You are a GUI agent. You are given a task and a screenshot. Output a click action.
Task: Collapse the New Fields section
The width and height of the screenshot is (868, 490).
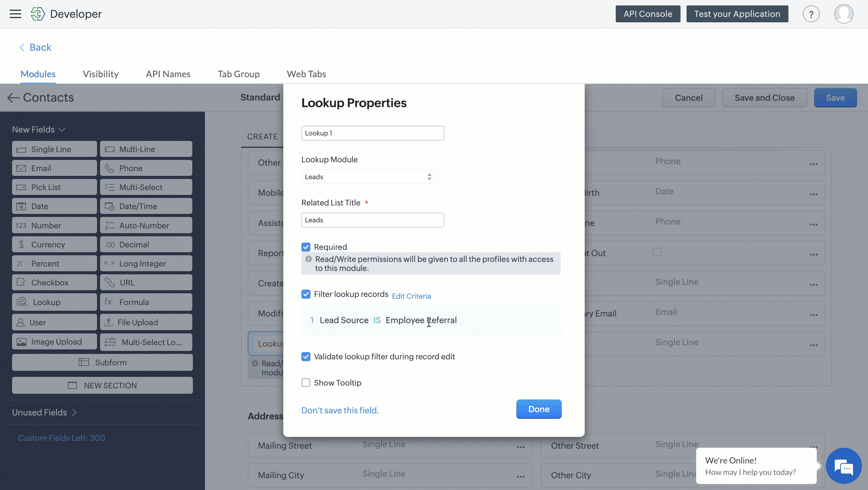tap(38, 129)
